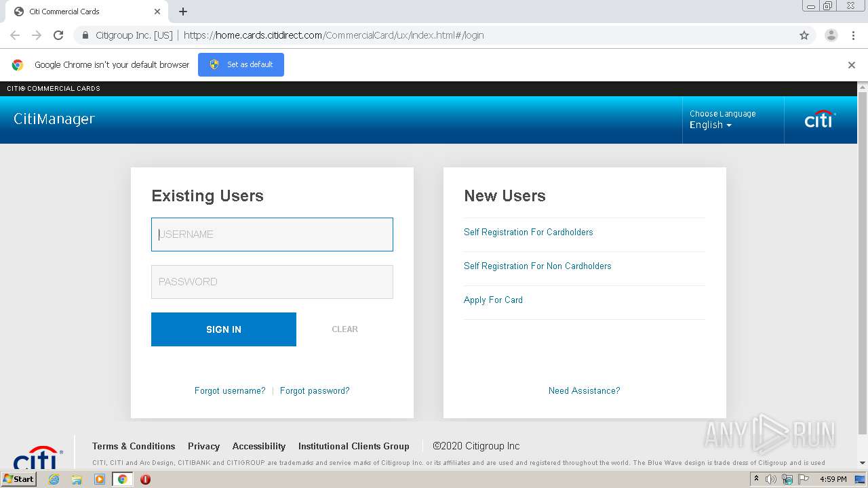Click the scrollbar down arrow
The height and width of the screenshot is (488, 868).
[x=863, y=463]
